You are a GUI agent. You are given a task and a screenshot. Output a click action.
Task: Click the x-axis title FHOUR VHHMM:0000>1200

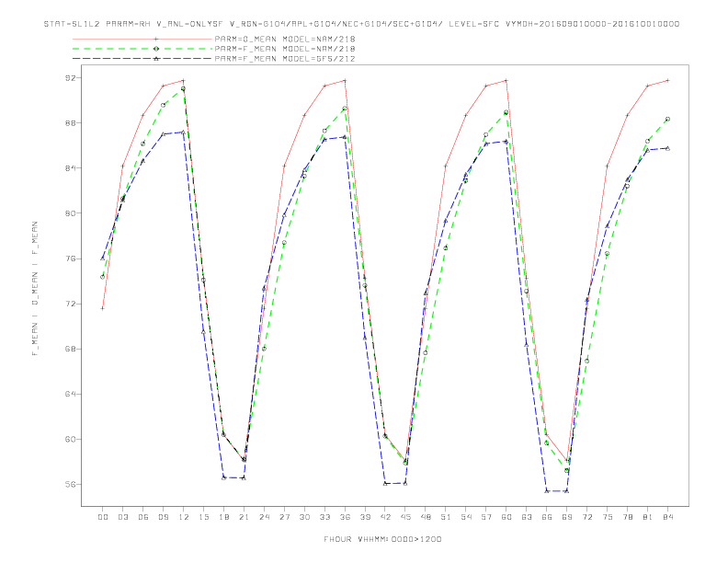382,539
